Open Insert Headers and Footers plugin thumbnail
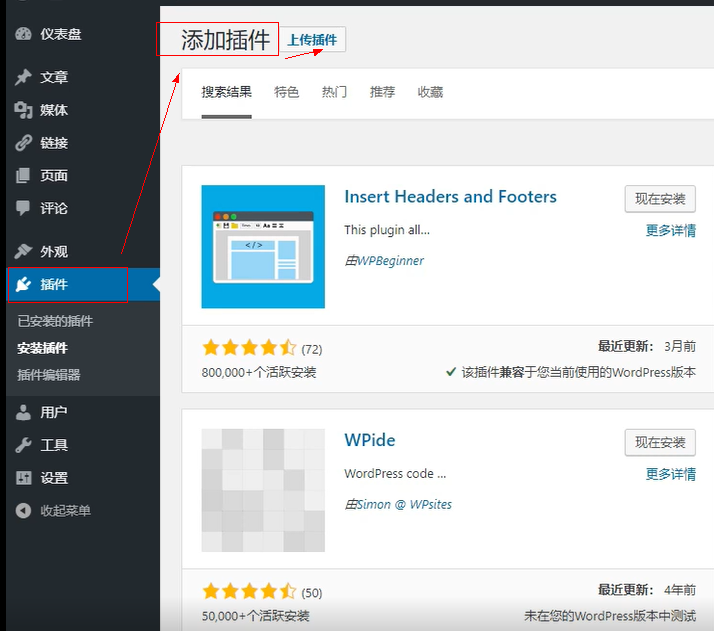Viewport: 714px width, 631px height. (x=263, y=246)
